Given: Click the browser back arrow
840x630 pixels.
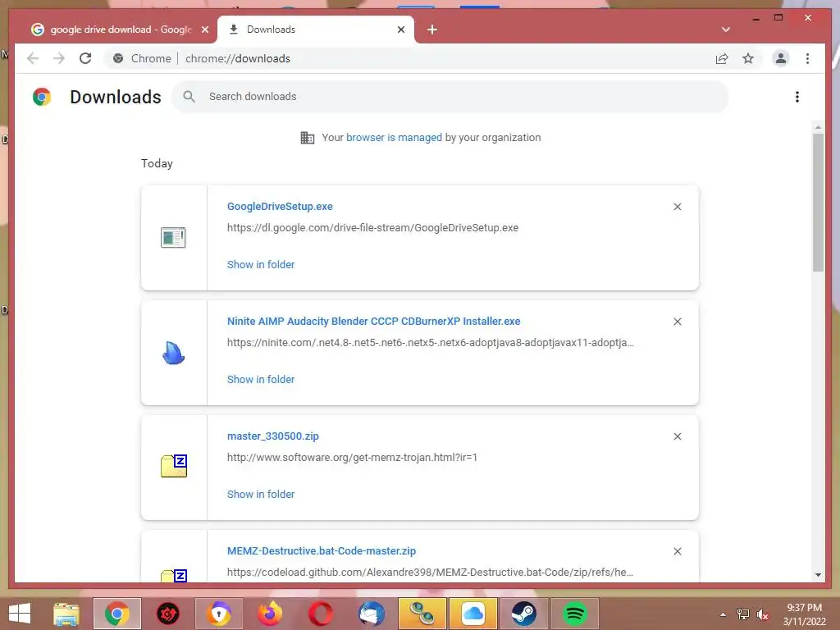Looking at the screenshot, I should pos(33,58).
